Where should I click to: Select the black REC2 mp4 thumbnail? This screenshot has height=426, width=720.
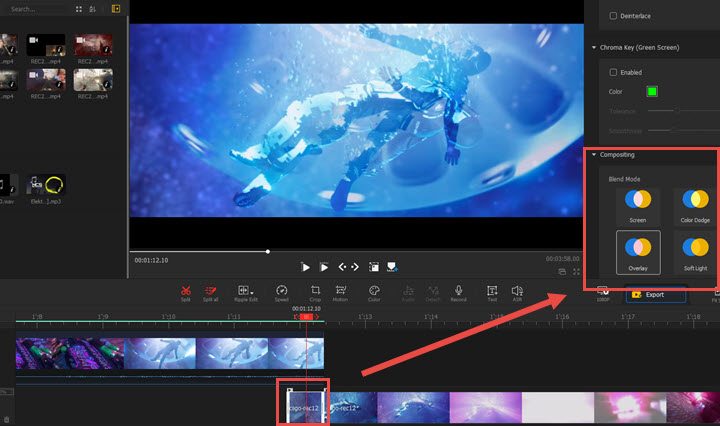tap(45, 45)
